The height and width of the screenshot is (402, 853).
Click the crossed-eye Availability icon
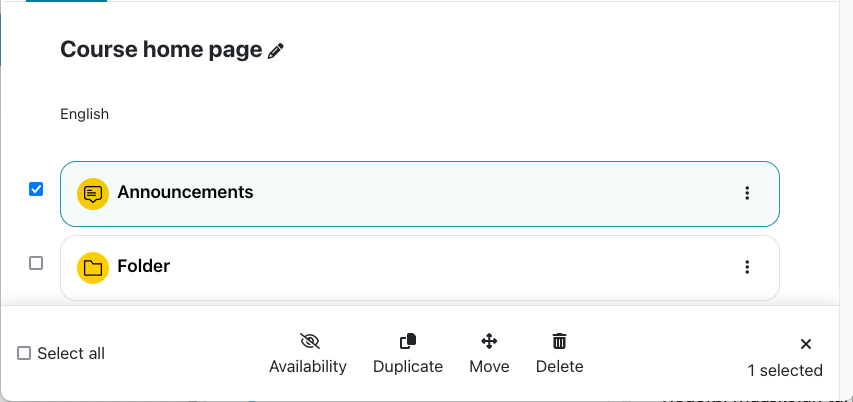click(308, 341)
